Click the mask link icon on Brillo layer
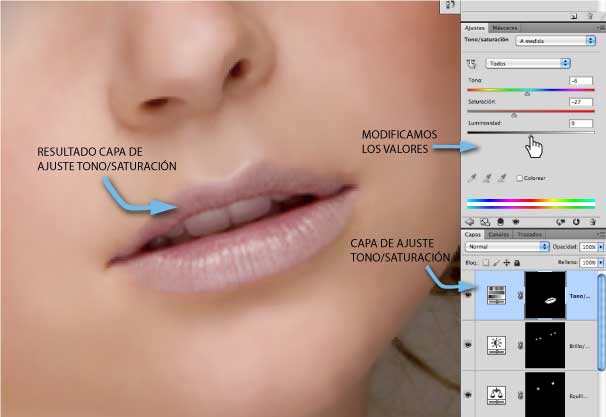The image size is (606, 417). pyautogui.click(x=520, y=346)
